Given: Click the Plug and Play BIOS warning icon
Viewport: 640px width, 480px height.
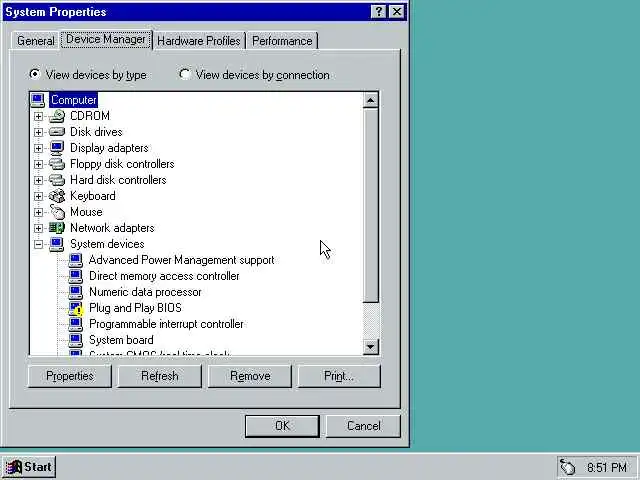Looking at the screenshot, I should tap(76, 309).
